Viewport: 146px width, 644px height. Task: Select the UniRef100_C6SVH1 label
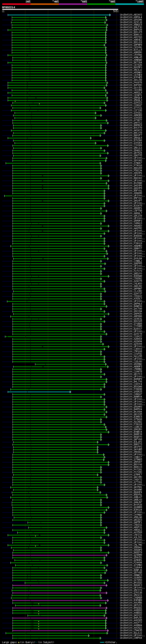131,48
